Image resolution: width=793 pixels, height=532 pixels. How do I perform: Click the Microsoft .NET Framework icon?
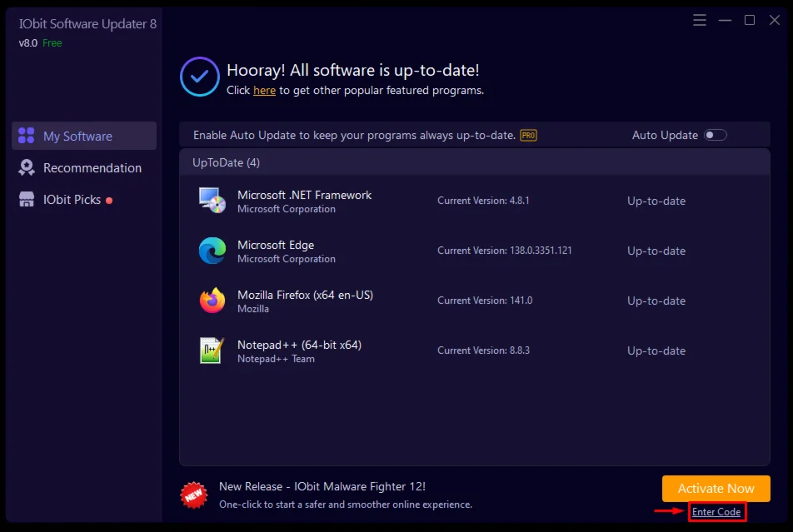(212, 201)
